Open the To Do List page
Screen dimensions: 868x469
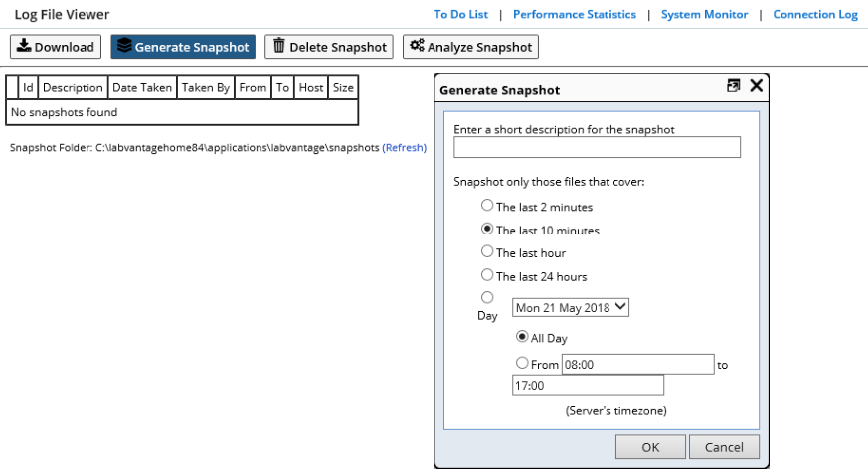461,14
